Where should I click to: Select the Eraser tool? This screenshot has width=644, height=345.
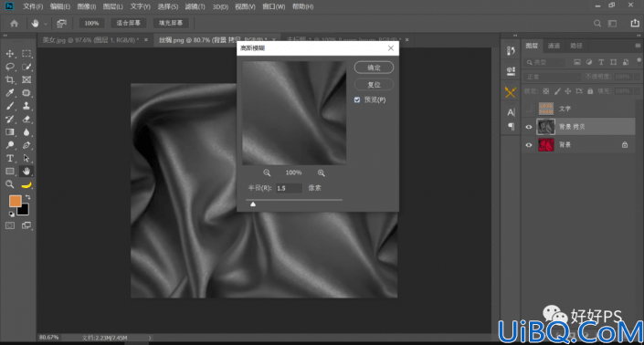[26, 120]
